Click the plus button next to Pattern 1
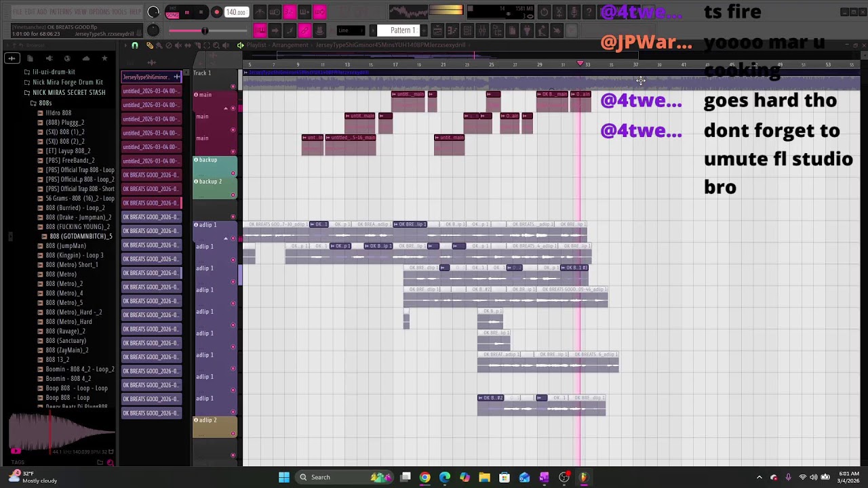 [x=424, y=30]
